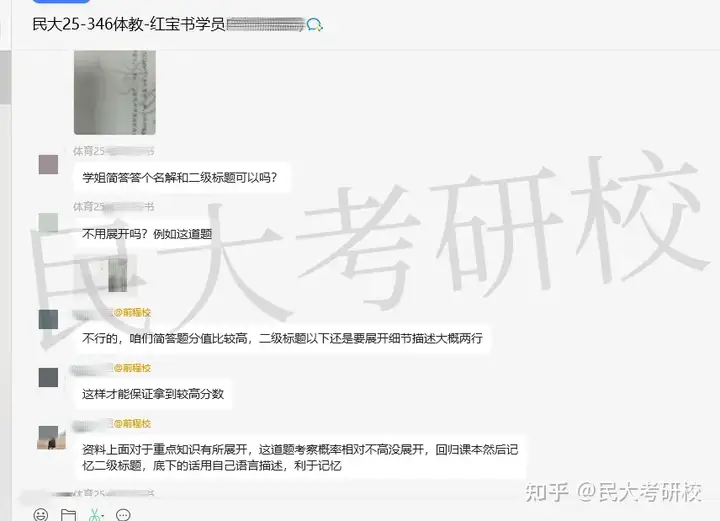The image size is (720, 521).
Task: Click the @前程校 name above 这样才能
Action: [132, 368]
